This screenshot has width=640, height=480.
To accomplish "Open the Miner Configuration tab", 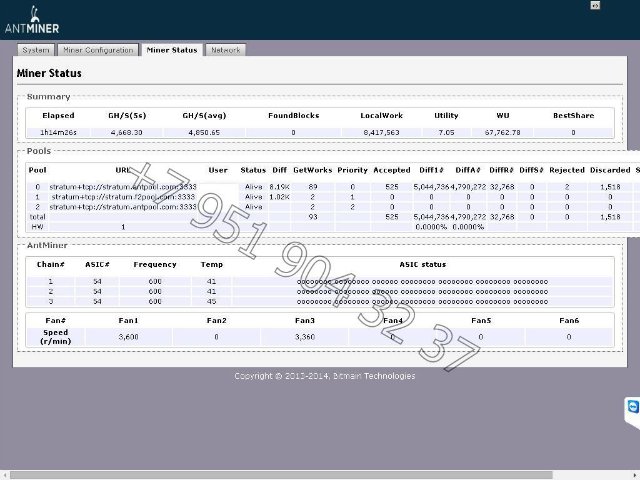I will [98, 50].
